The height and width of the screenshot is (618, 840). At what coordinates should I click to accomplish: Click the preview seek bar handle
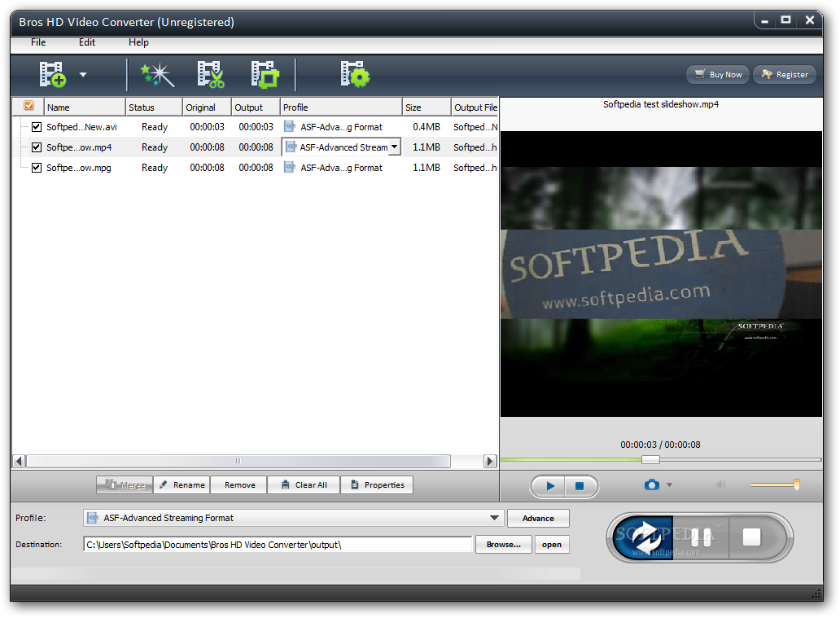click(650, 459)
